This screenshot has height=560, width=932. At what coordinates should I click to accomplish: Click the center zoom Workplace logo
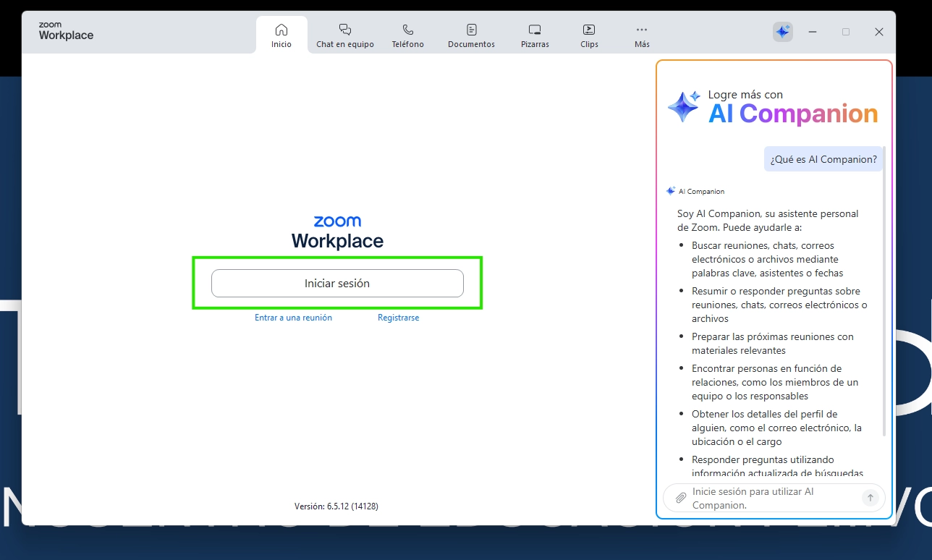pyautogui.click(x=337, y=232)
